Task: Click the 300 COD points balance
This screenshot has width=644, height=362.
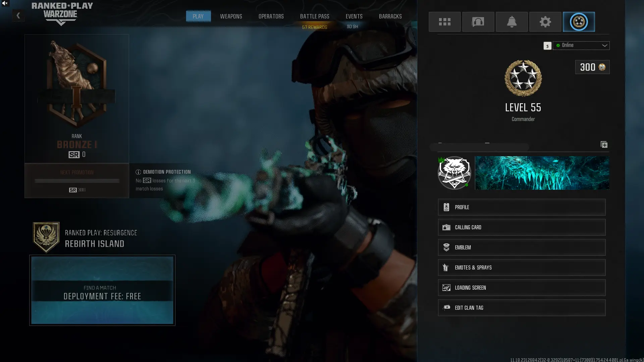Action: tap(592, 67)
